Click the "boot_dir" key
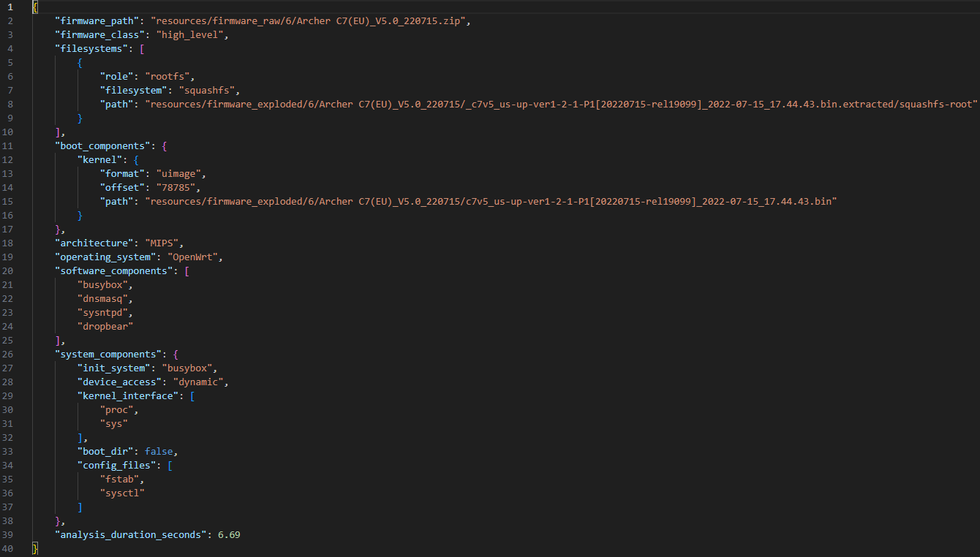 click(x=106, y=451)
